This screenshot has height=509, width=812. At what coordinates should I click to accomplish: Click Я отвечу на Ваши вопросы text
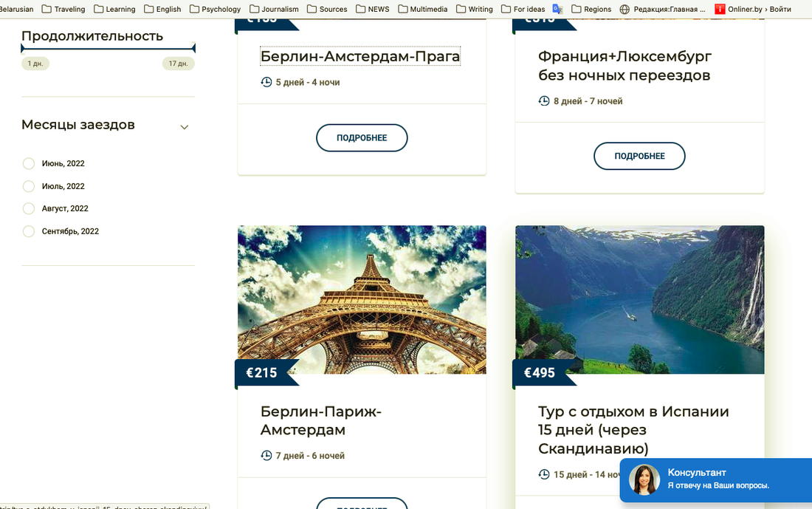point(718,485)
